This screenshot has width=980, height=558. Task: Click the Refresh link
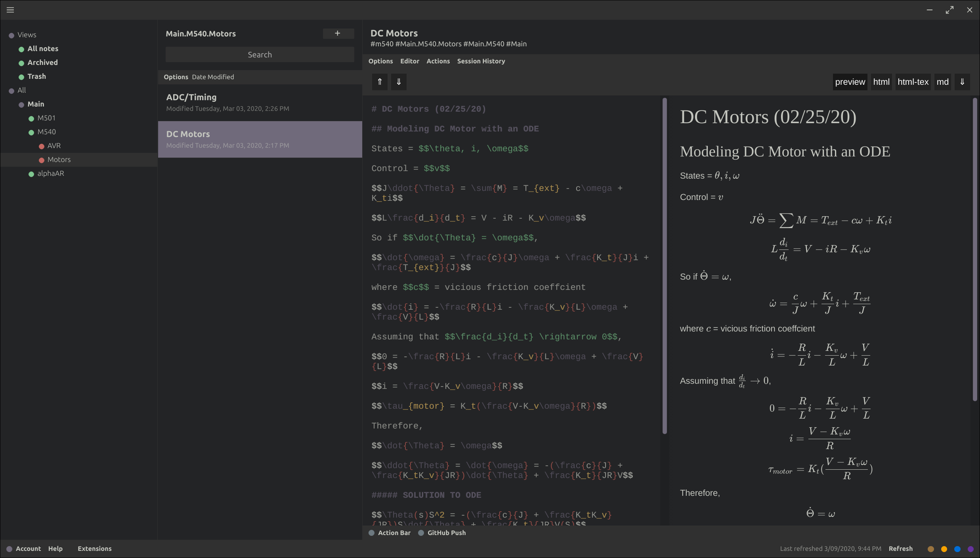[x=900, y=548]
